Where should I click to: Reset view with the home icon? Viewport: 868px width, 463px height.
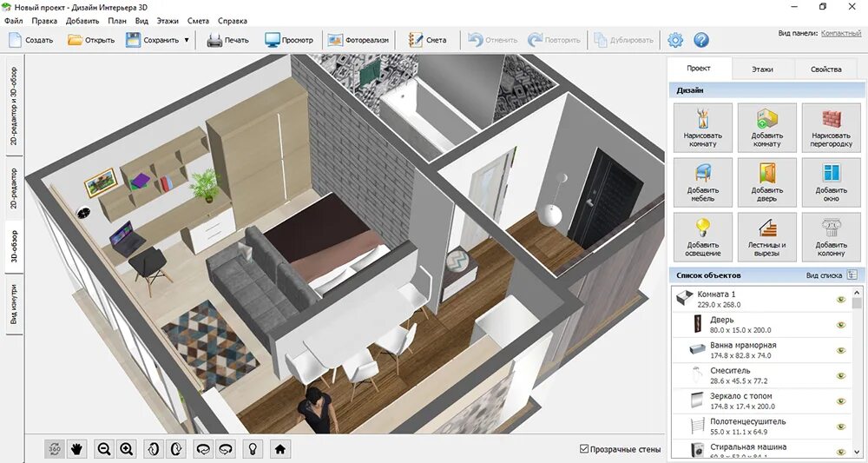[x=279, y=448]
